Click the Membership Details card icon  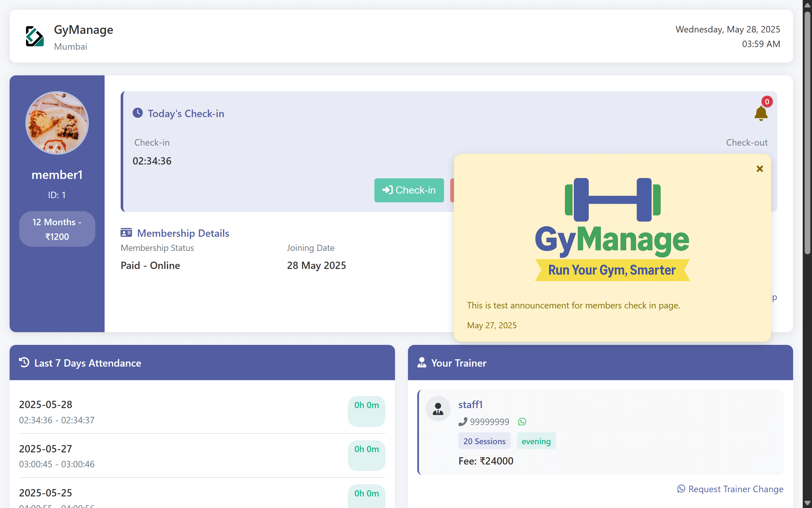click(126, 233)
